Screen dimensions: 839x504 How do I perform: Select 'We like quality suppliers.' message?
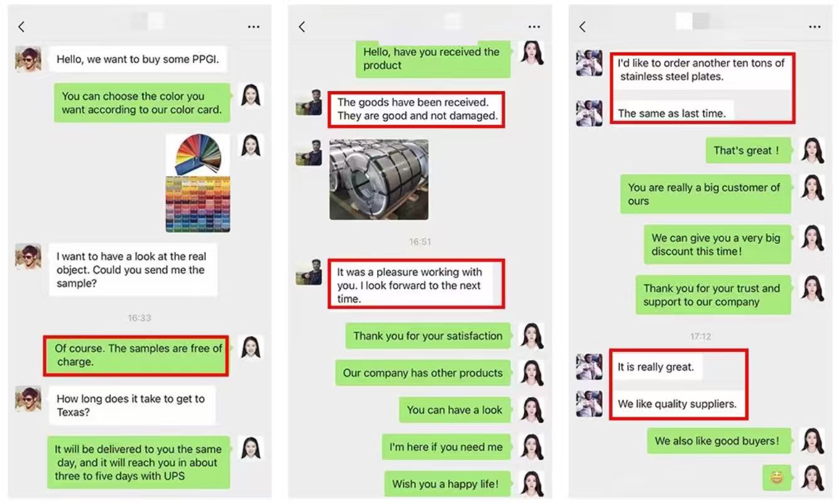tap(677, 404)
